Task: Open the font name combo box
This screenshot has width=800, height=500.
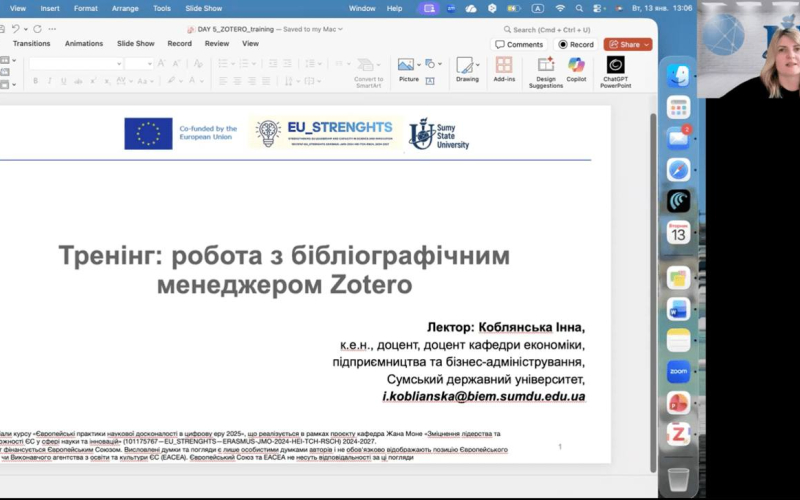Action: tap(76, 63)
